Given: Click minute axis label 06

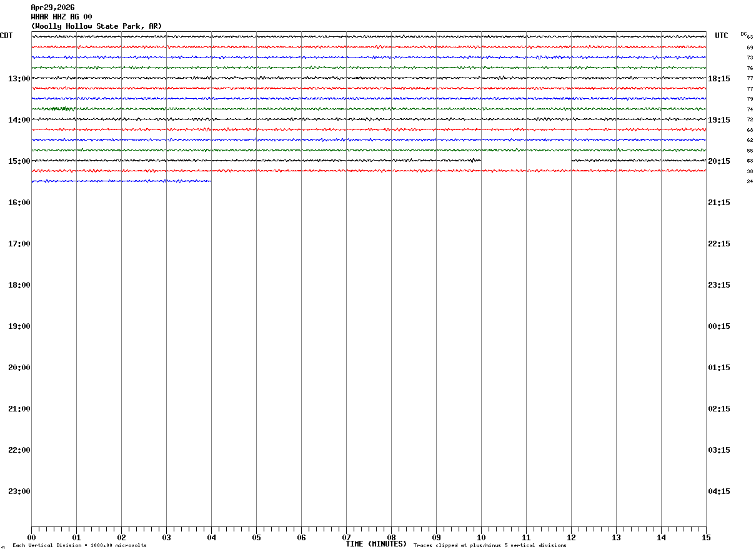Looking at the screenshot, I should 301,538.
